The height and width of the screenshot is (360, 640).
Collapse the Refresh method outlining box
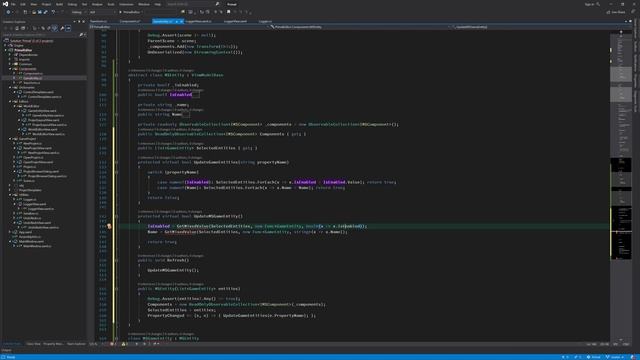click(x=116, y=260)
